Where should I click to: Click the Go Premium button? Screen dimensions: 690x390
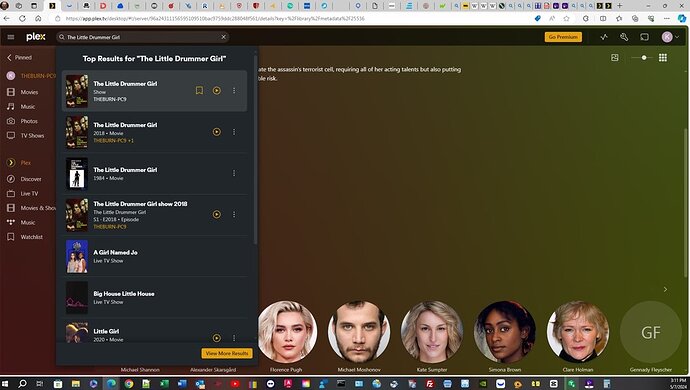563,37
